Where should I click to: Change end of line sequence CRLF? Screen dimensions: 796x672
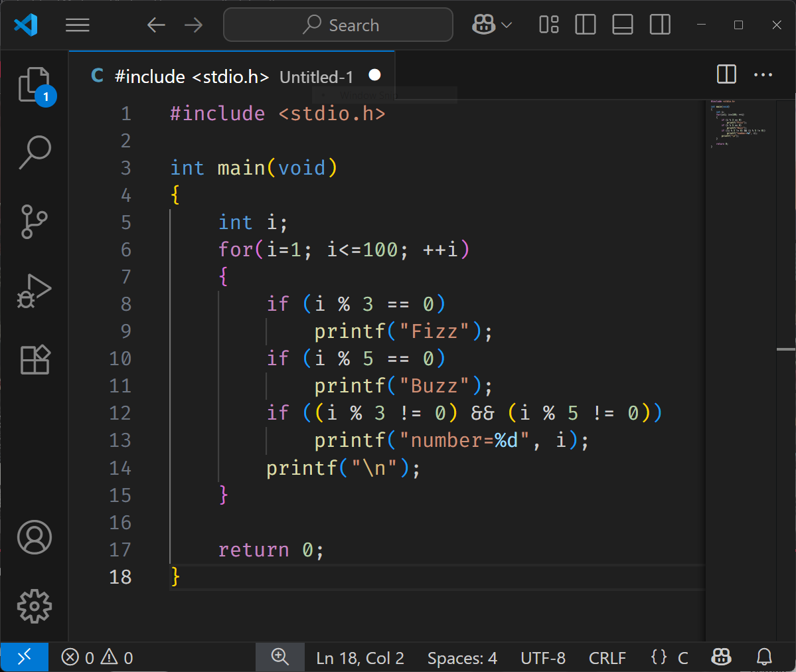click(x=607, y=658)
